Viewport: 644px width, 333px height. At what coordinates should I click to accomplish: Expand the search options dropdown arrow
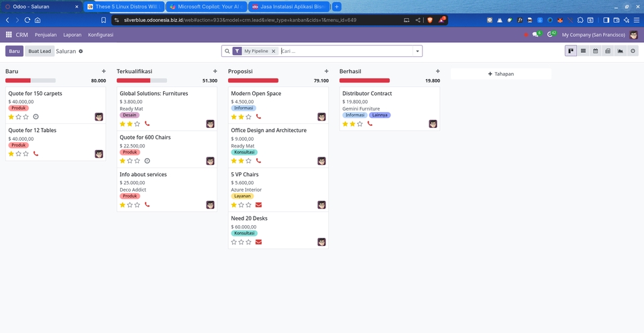(417, 51)
